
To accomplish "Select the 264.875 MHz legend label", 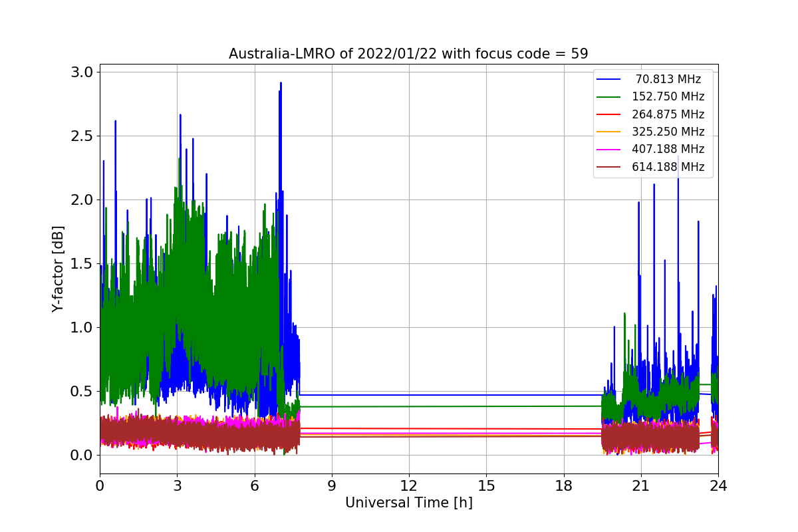I will tap(668, 114).
